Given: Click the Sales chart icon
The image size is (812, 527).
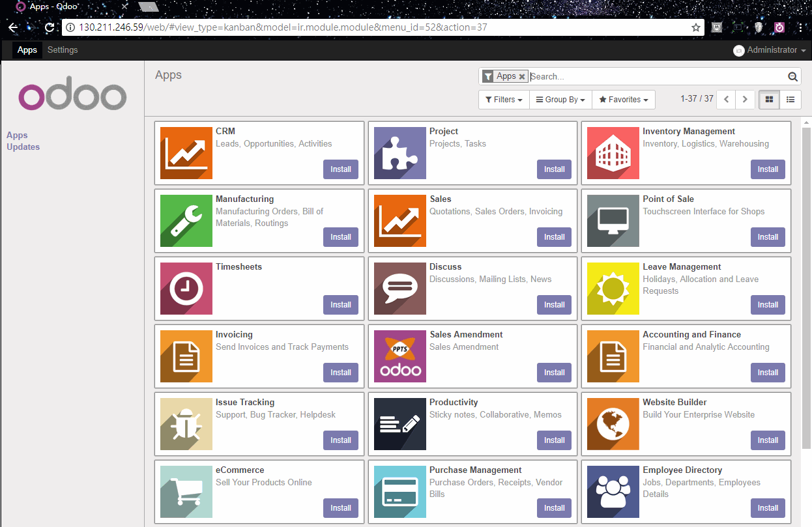Looking at the screenshot, I should [x=400, y=221].
